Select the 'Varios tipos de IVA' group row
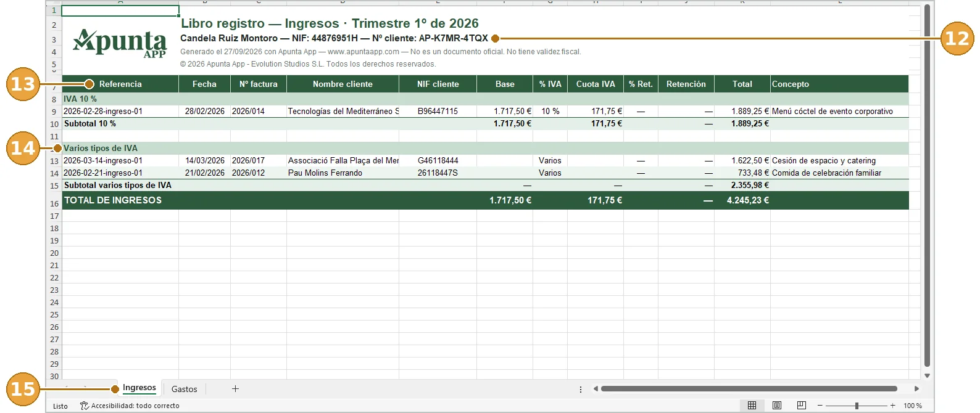 click(x=485, y=149)
